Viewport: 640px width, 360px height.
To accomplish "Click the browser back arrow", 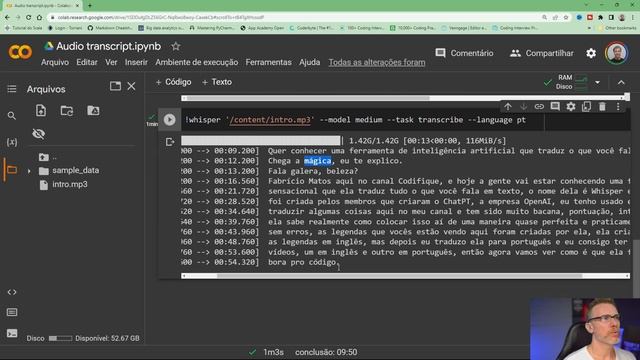I will click(x=7, y=18).
